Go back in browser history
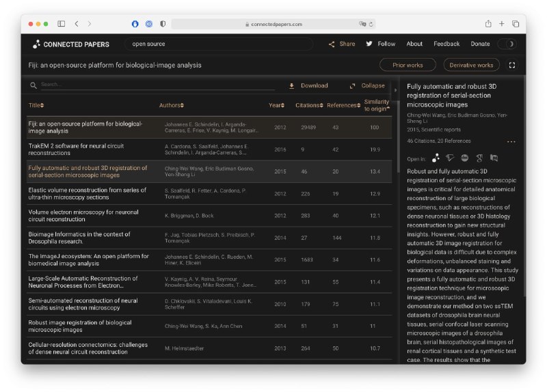The width and height of the screenshot is (547, 392). [77, 24]
